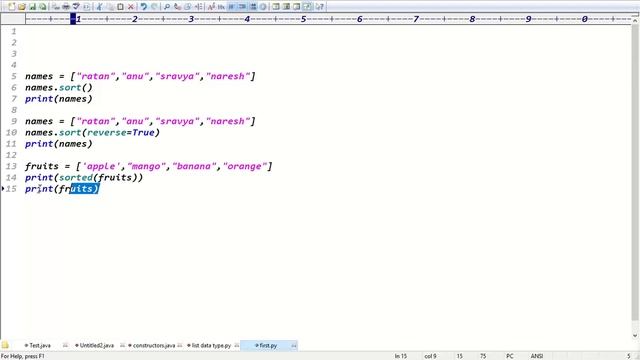Create a new file via toolbar icon
The width and height of the screenshot is (640, 360).
(x=11, y=7)
